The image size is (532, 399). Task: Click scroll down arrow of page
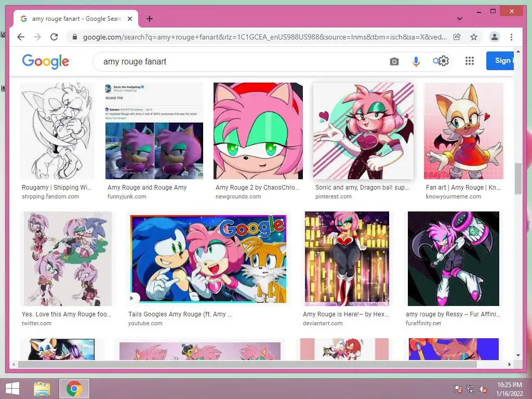pyautogui.click(x=518, y=355)
